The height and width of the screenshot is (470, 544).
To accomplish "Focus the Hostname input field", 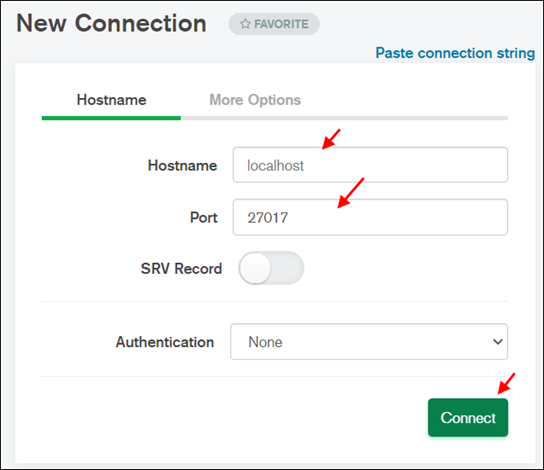I will pyautogui.click(x=370, y=165).
